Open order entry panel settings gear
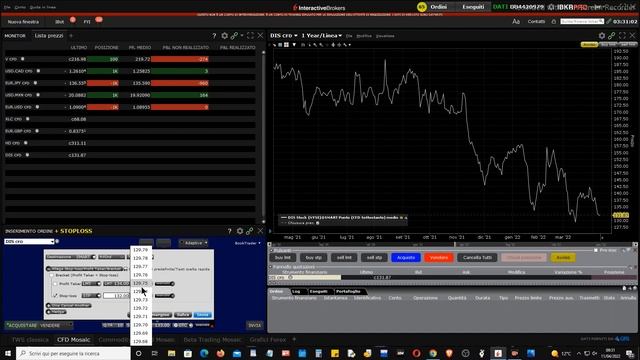Screen dimensions: 640x360 point(240,231)
